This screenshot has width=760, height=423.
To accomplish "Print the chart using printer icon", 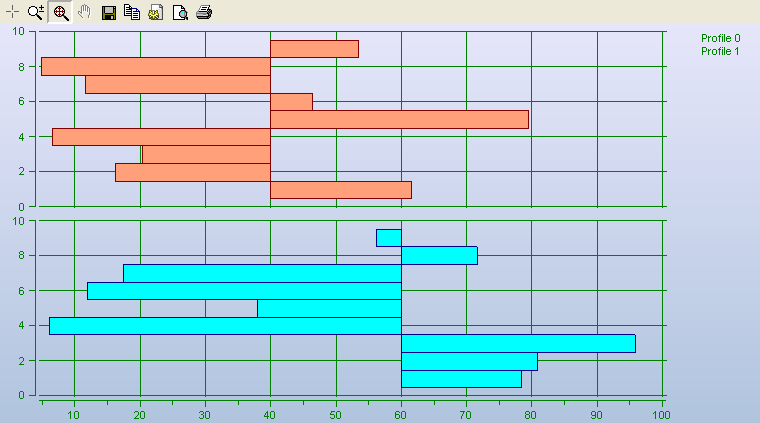I will tap(204, 12).
